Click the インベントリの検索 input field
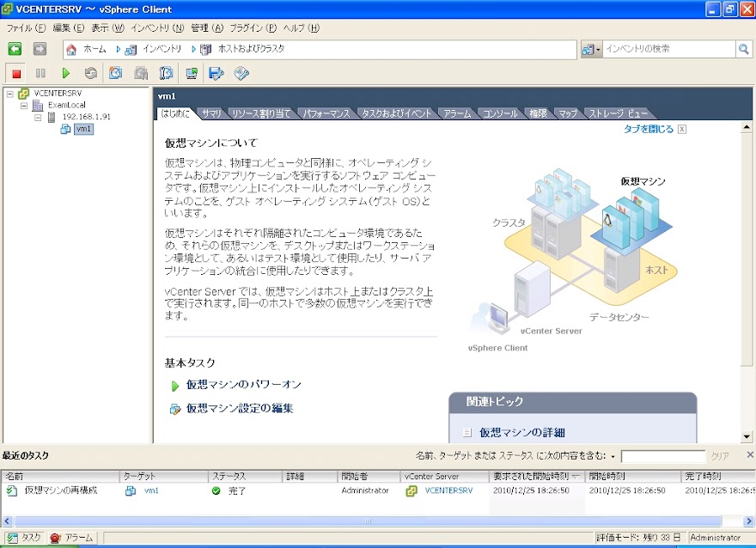This screenshot has width=756, height=548. coord(668,49)
